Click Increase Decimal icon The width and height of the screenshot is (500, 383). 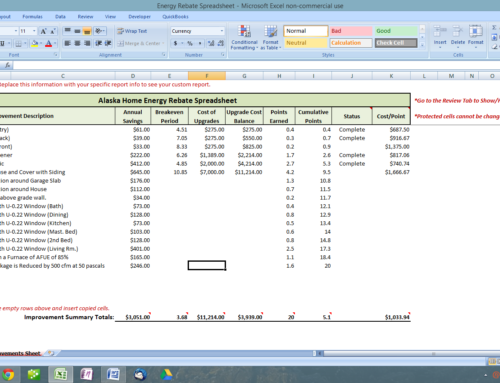211,43
